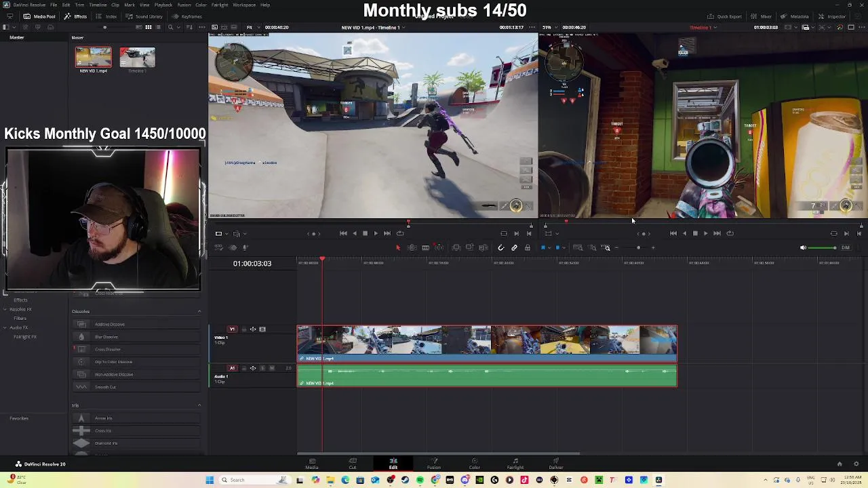
Task: Open the Workspace menu
Action: (x=244, y=5)
